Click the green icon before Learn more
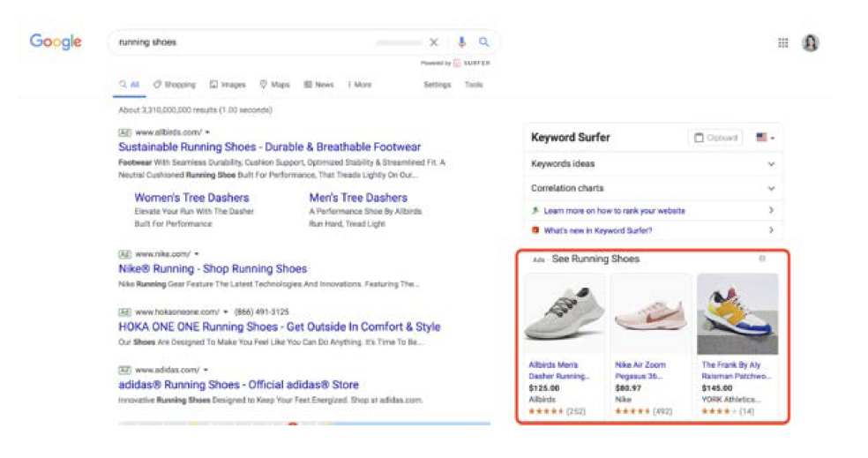 [x=535, y=210]
